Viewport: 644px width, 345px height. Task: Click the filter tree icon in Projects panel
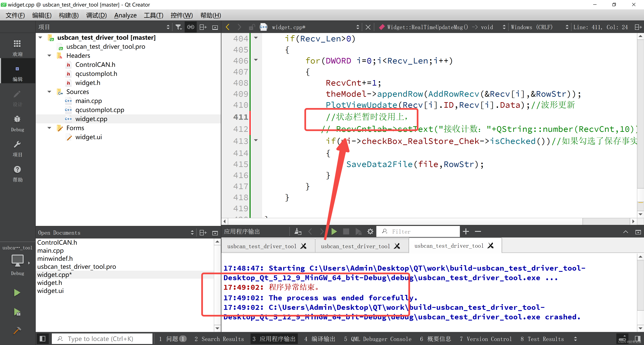pos(178,27)
